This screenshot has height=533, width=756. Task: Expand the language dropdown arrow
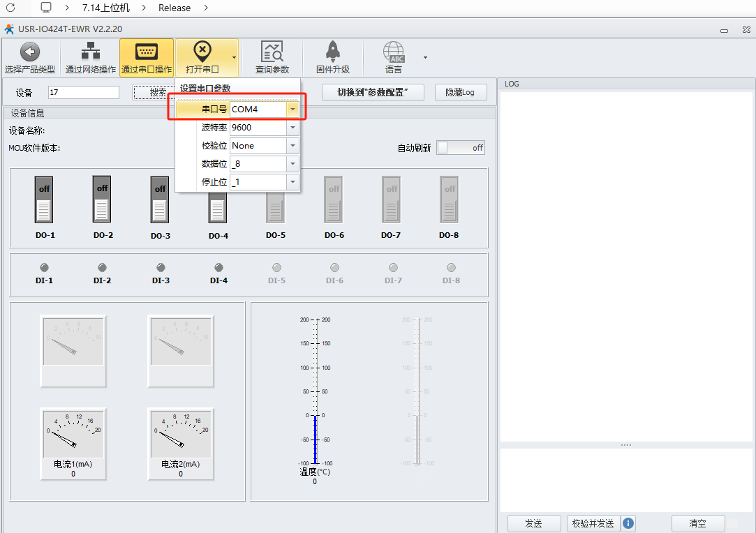point(425,57)
